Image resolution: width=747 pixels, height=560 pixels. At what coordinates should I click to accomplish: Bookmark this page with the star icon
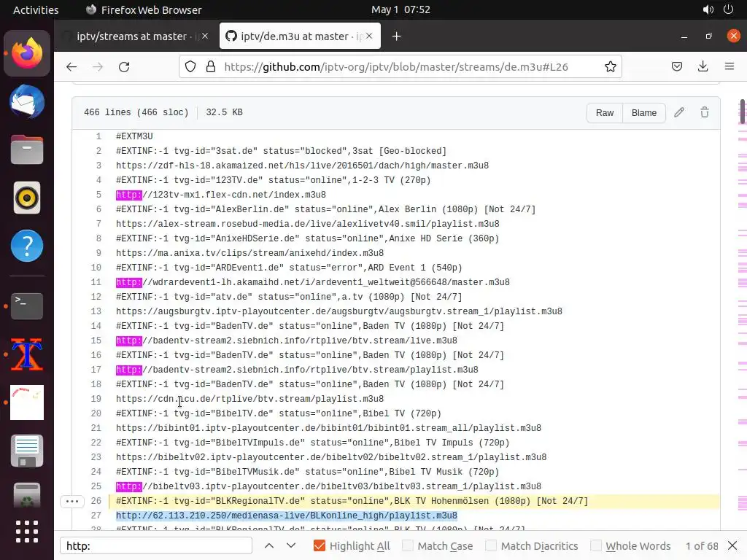pos(611,66)
